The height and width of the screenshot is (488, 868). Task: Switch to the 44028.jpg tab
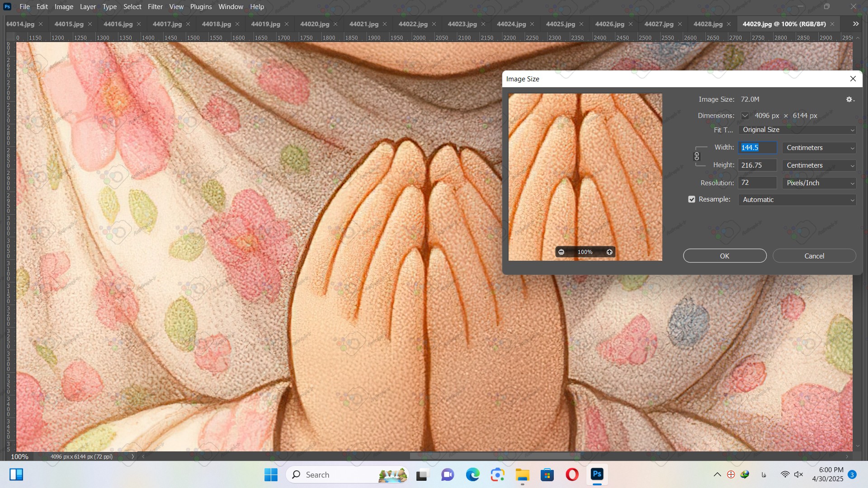point(708,24)
